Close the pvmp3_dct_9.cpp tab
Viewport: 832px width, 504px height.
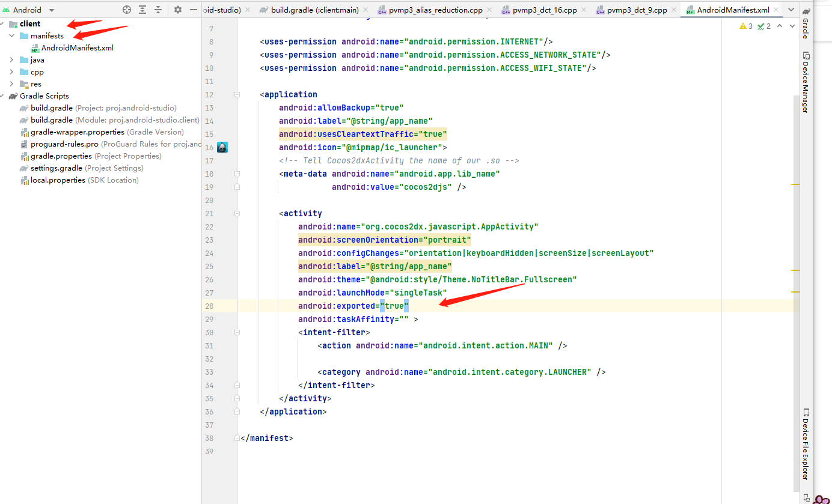pos(673,10)
